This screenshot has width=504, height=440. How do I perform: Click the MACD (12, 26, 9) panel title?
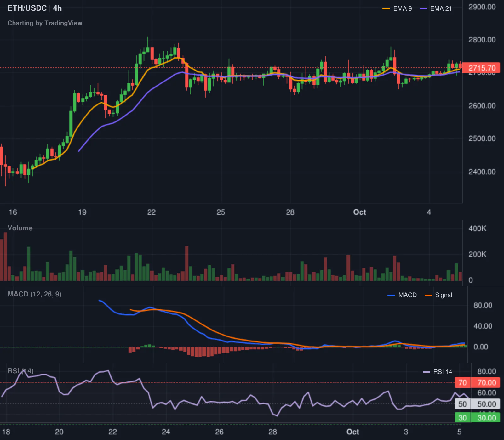click(x=35, y=294)
